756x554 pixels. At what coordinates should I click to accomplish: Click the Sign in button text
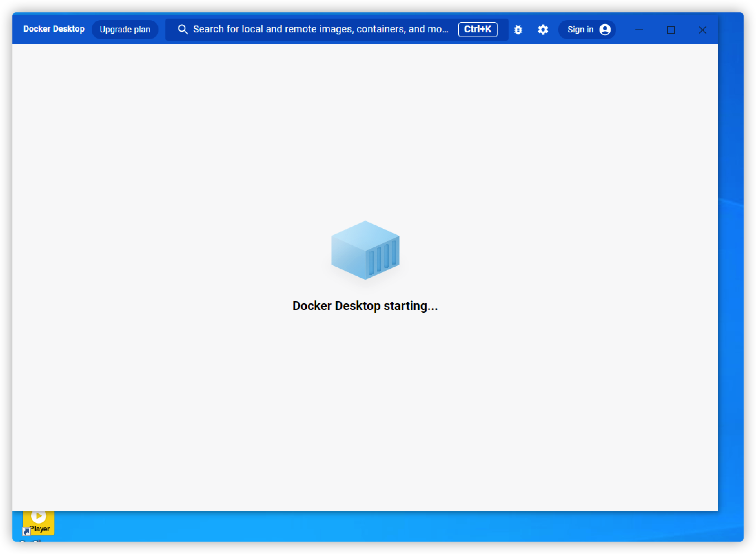[580, 30]
